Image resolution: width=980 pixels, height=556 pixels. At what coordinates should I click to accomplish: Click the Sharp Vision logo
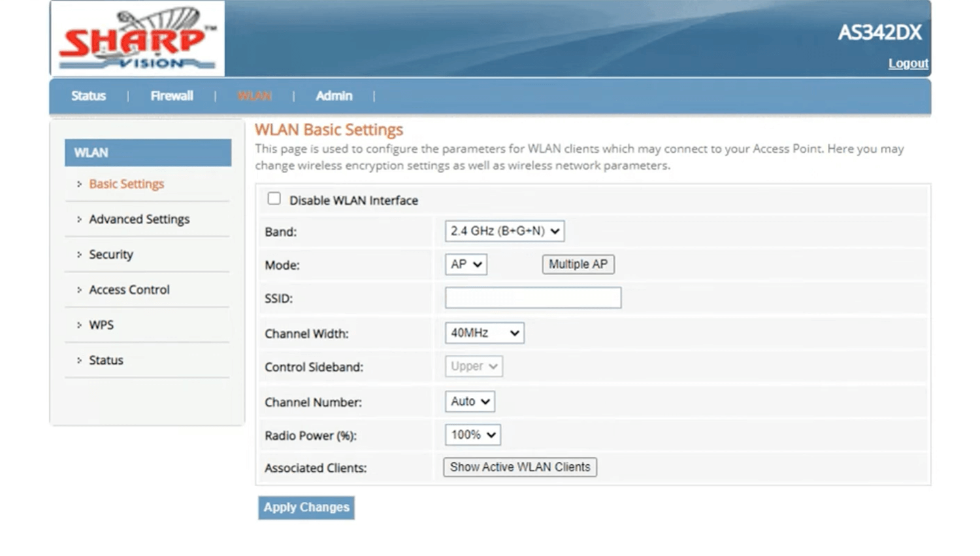pos(138,39)
